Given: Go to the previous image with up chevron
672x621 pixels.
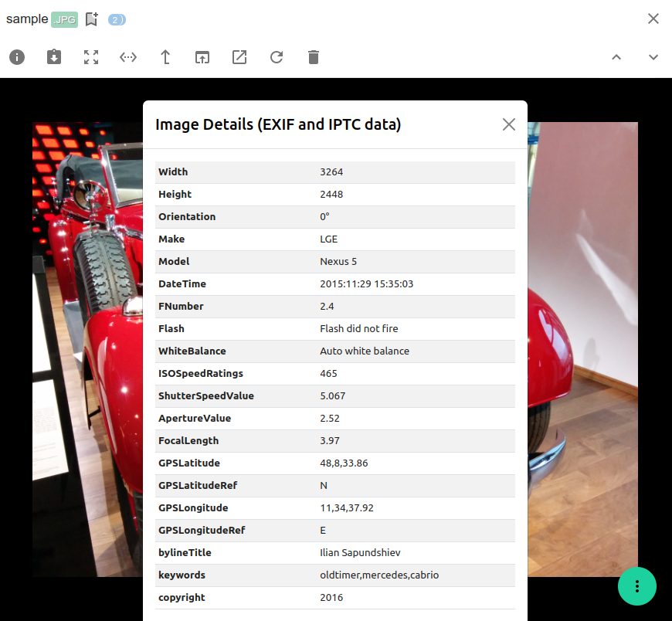Looking at the screenshot, I should [x=616, y=56].
